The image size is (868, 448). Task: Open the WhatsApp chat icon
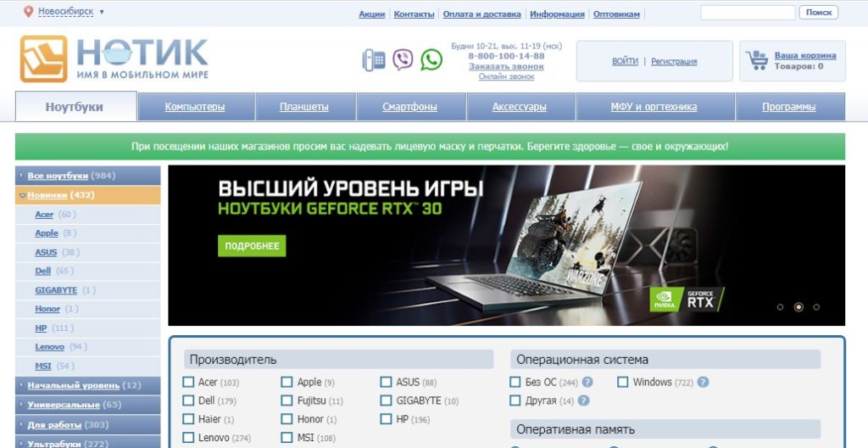coord(431,59)
